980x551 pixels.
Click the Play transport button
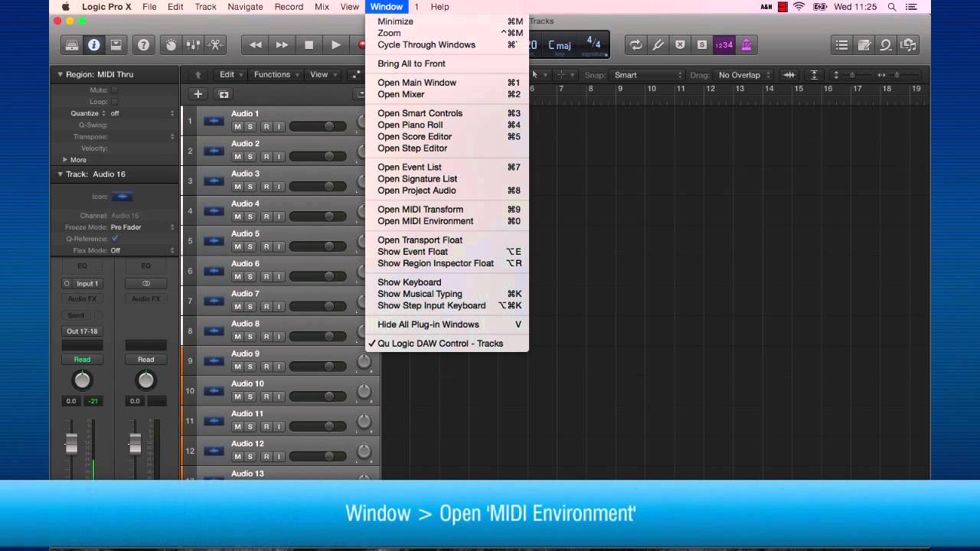pyautogui.click(x=335, y=45)
